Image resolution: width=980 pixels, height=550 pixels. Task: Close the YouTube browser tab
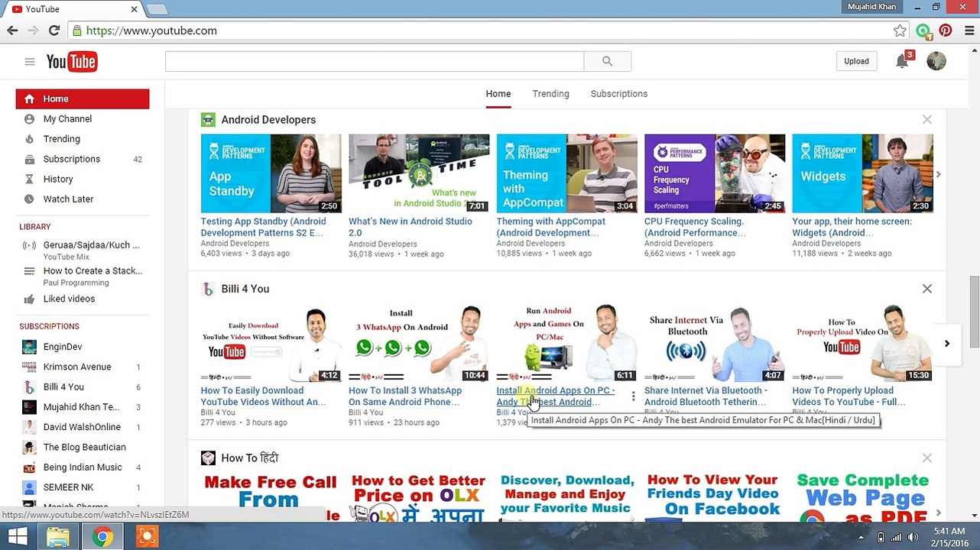coord(135,9)
